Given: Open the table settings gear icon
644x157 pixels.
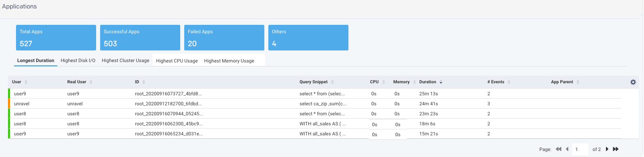Looking at the screenshot, I should point(633,82).
